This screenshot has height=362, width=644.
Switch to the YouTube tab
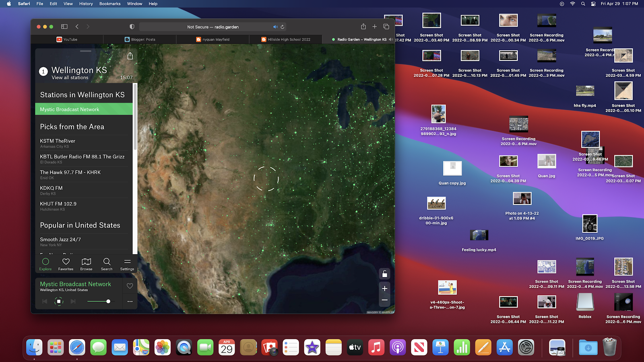tap(67, 39)
